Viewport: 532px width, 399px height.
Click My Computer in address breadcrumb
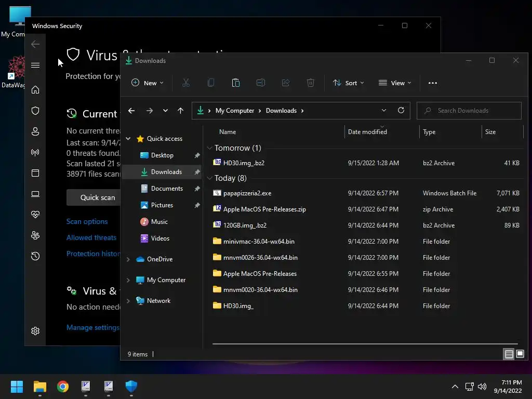coord(235,111)
